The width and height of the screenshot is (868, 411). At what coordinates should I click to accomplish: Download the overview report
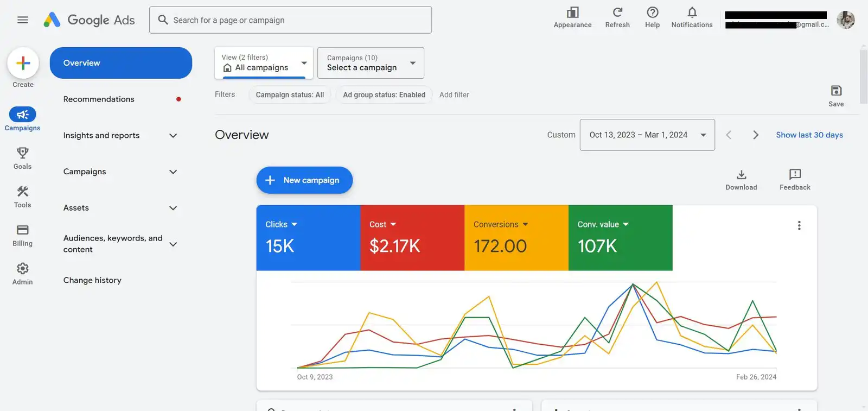[741, 175]
